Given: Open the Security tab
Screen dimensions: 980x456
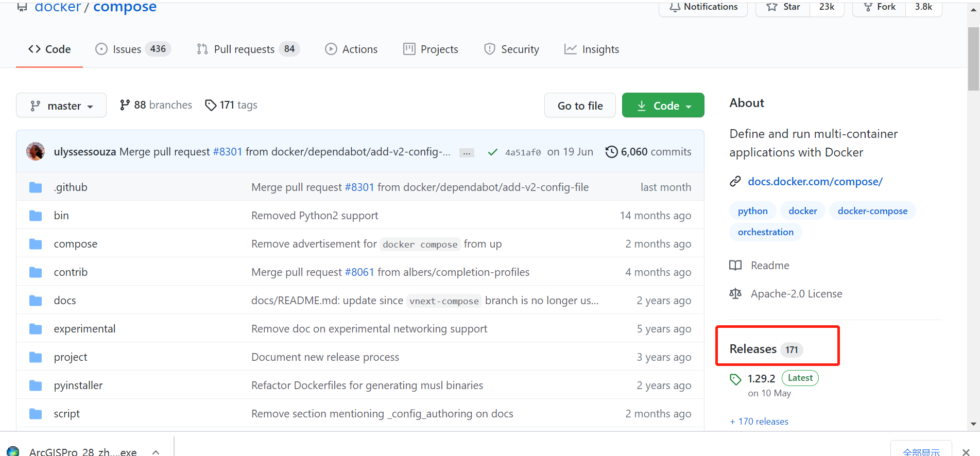Looking at the screenshot, I should [511, 49].
